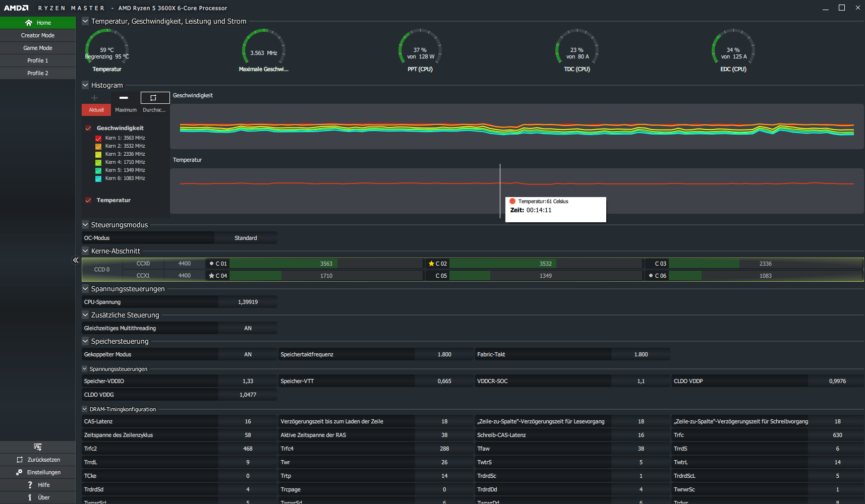Click the PPT (CPU) gauge dial
Screen dimensions: 865x504
tap(420, 46)
